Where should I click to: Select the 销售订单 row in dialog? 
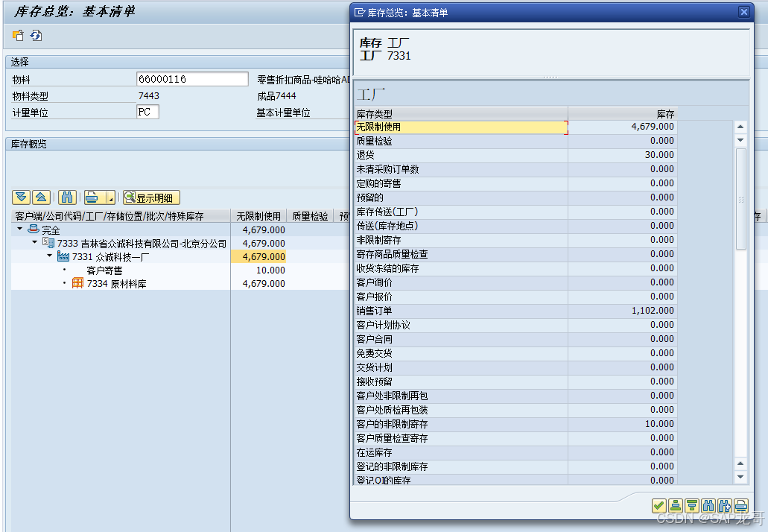tap(515, 311)
